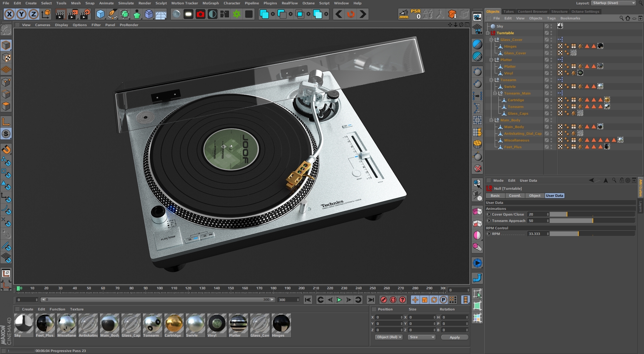Click the red camera icon in toolbar

point(200,14)
